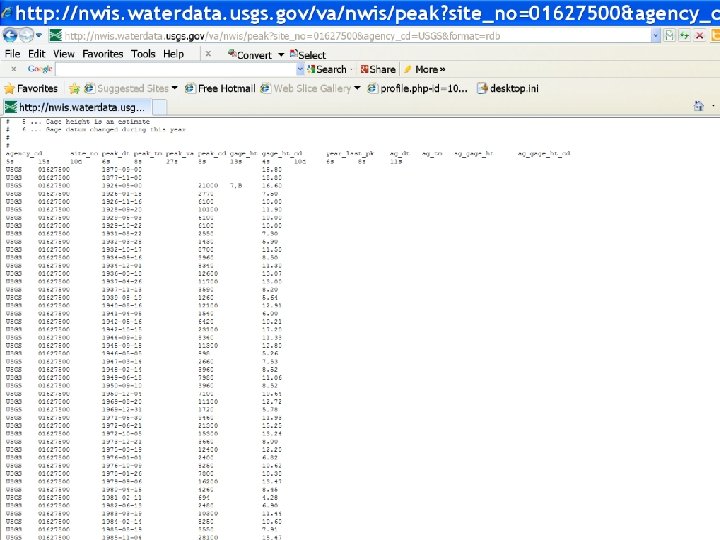
Task: Close the Google toolbar with its X
Action: coord(14,69)
